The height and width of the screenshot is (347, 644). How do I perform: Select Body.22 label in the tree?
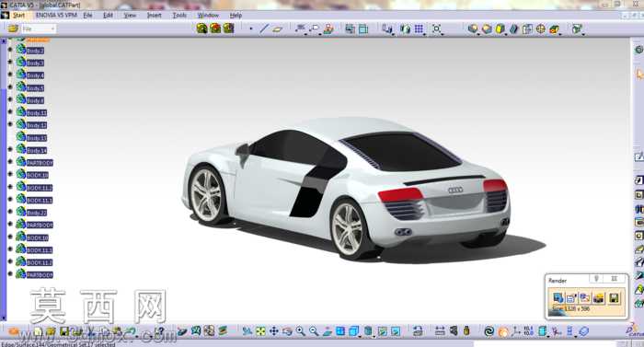(37, 213)
